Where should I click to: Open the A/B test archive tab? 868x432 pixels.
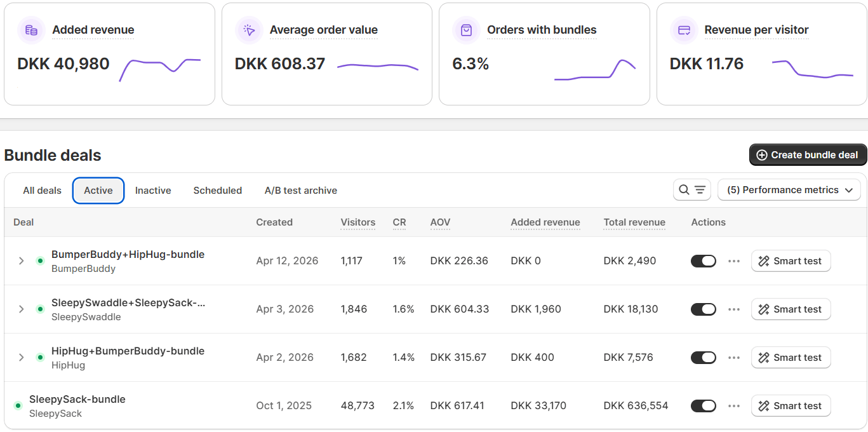[301, 191]
